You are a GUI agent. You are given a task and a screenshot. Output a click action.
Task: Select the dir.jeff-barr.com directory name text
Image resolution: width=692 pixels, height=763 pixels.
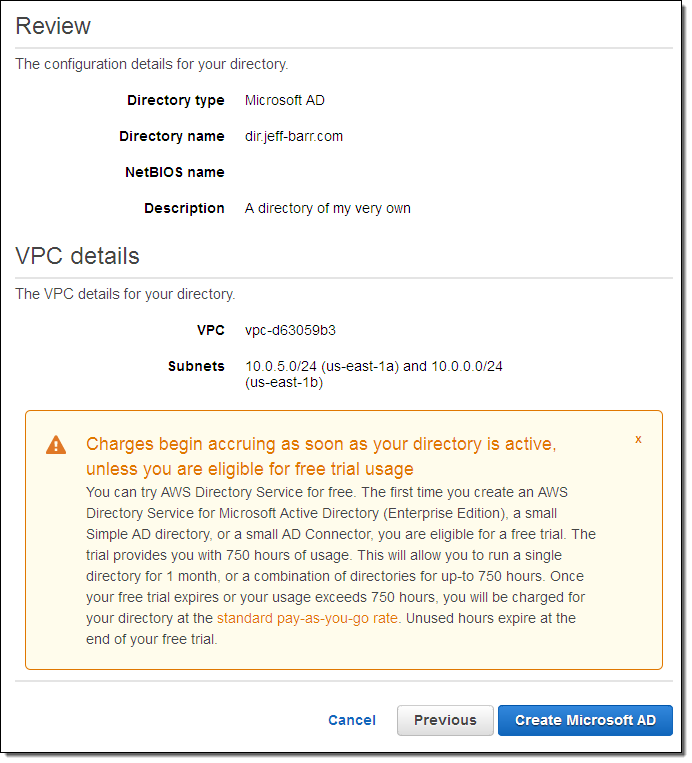[x=294, y=136]
